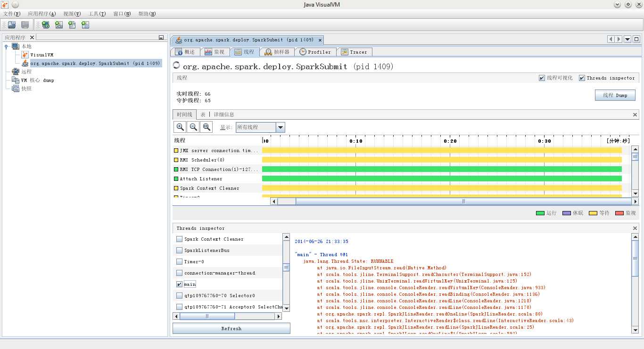Switch to the 监视 tab
The image size is (644, 349).
tap(215, 52)
